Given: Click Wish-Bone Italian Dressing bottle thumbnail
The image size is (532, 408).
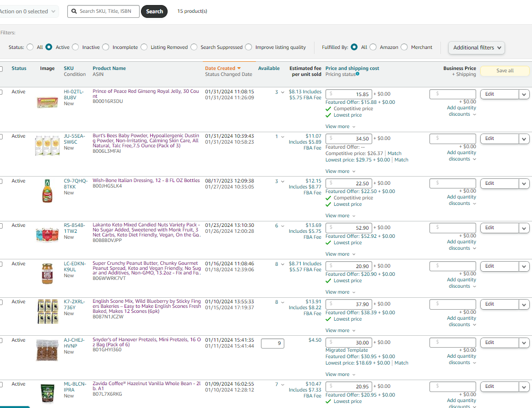Looking at the screenshot, I should pos(48,191).
